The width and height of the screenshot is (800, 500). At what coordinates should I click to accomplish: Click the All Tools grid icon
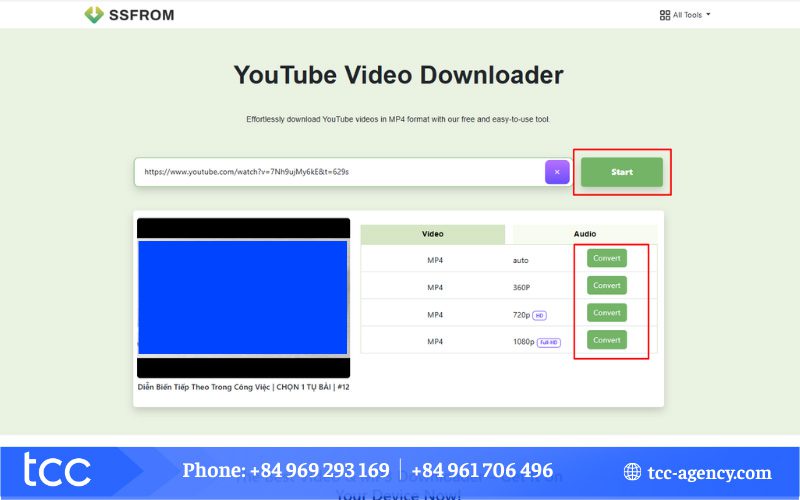click(664, 15)
